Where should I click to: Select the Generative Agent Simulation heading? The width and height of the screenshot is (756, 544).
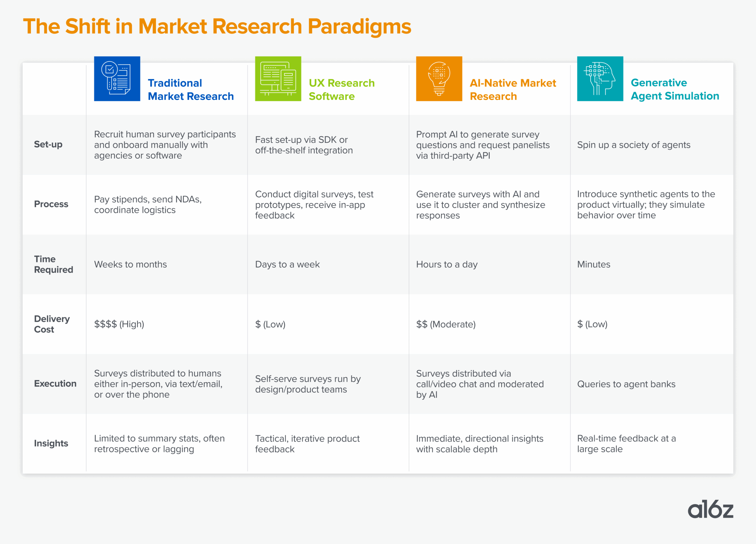[675, 89]
